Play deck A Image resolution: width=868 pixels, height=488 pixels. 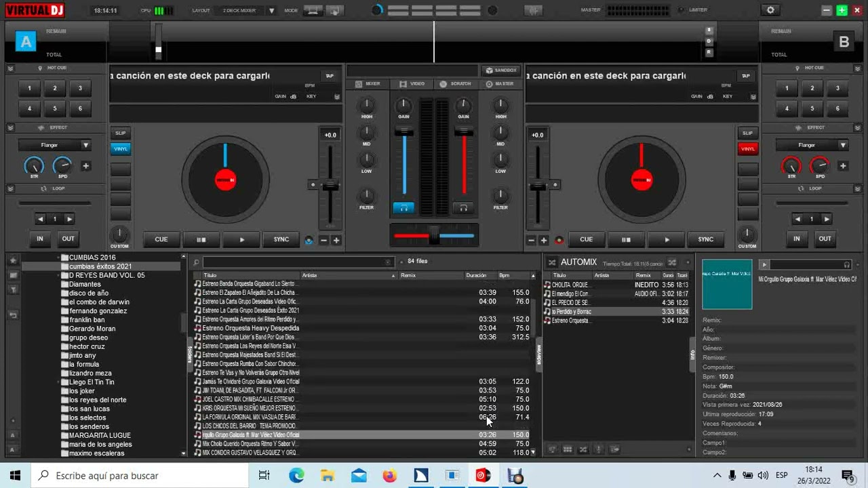(x=242, y=239)
